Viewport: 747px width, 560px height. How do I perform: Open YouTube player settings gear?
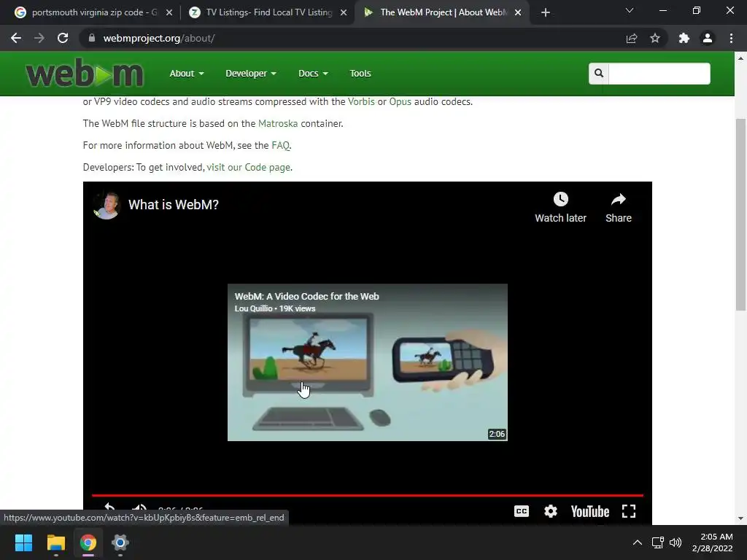(551, 511)
